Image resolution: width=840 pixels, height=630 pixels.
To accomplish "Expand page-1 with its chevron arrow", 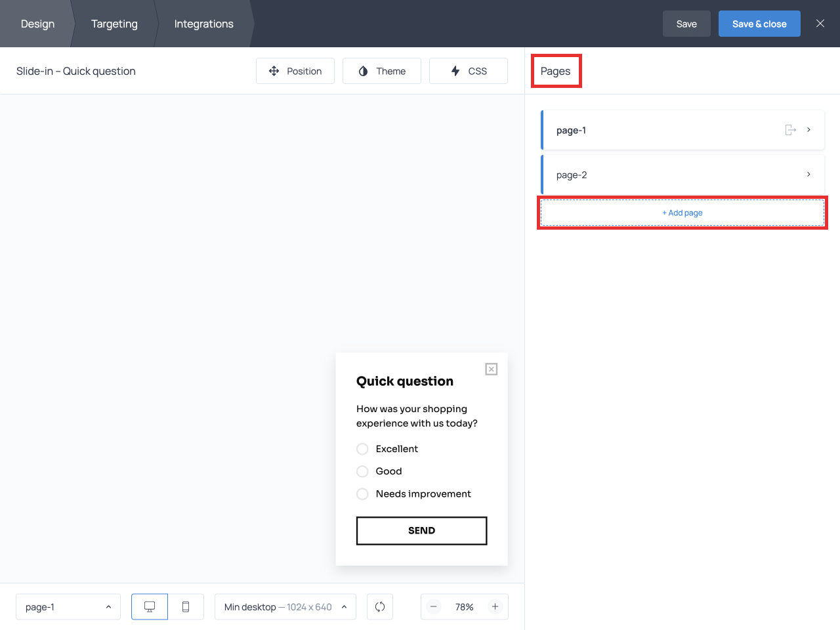I will [x=808, y=130].
